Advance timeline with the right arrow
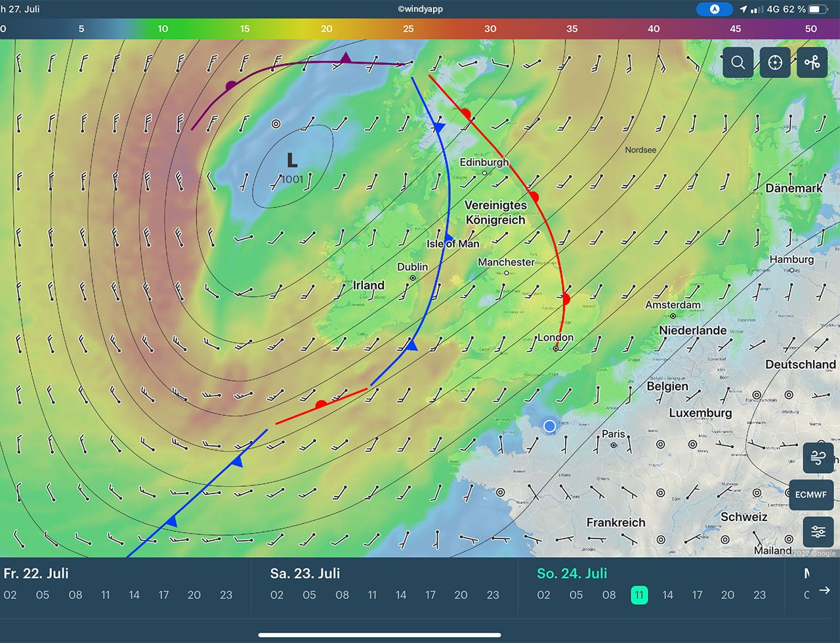840x643 pixels. point(824,591)
